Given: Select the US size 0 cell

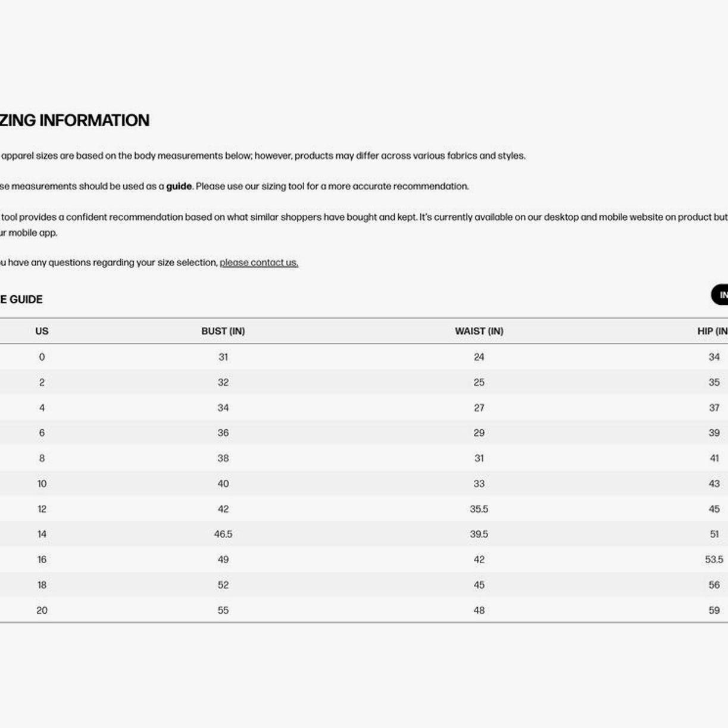Looking at the screenshot, I should coord(42,357).
